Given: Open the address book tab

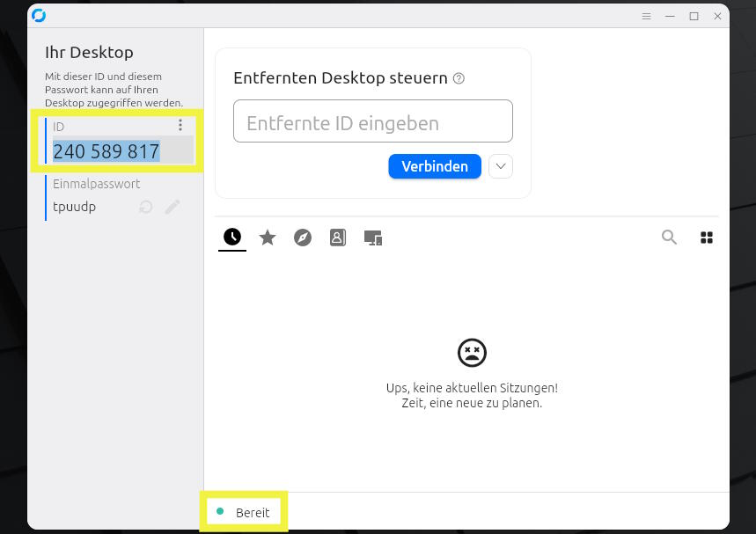Looking at the screenshot, I should tap(337, 238).
